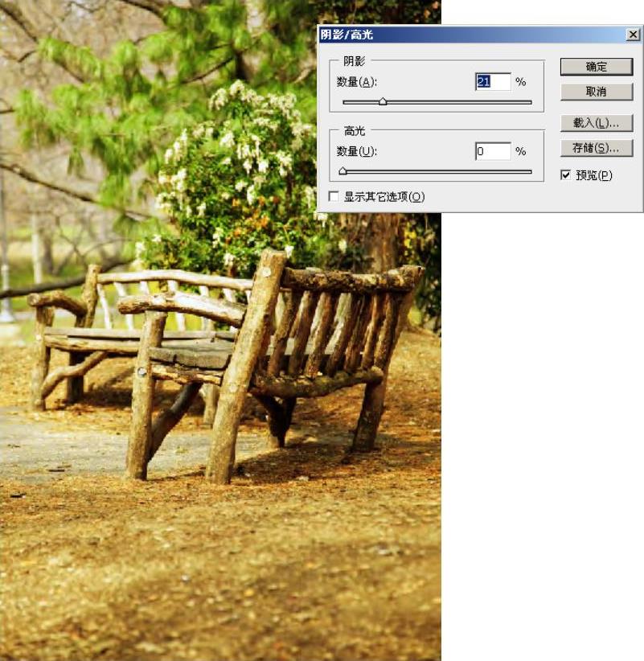
Task: Click the 高光 数量(U) input field
Action: click(x=493, y=151)
